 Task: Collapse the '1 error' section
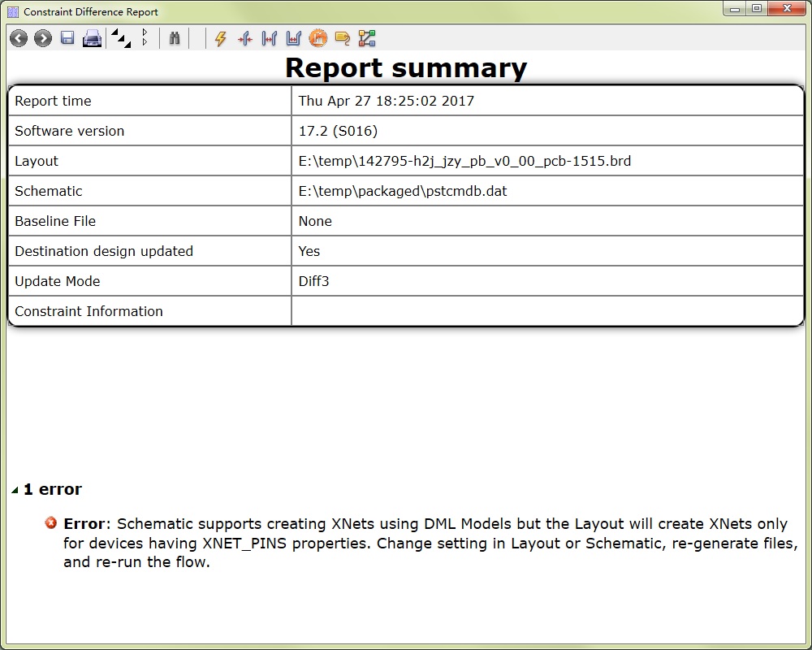click(15, 490)
